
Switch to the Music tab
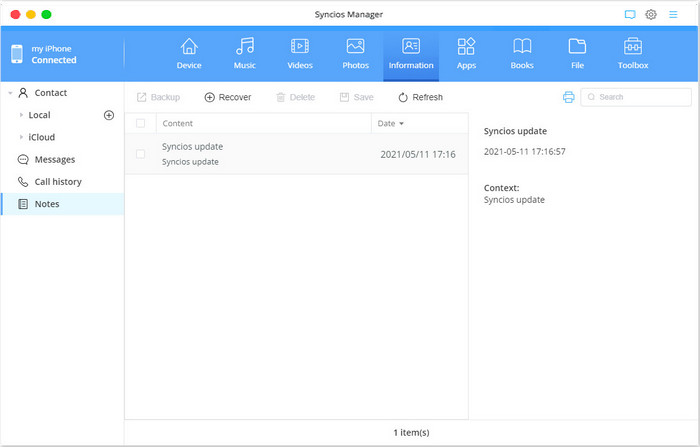tap(245, 54)
